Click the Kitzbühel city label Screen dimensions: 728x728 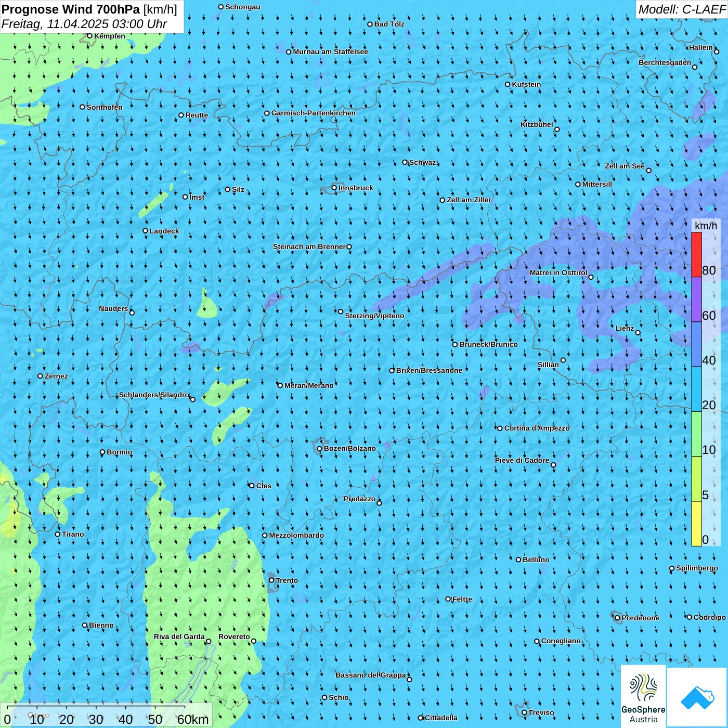(537, 124)
